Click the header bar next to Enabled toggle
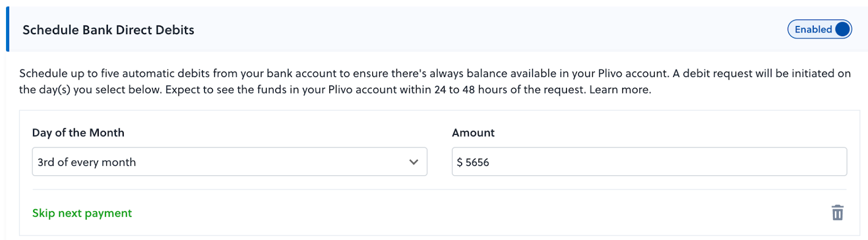 pos(488,29)
